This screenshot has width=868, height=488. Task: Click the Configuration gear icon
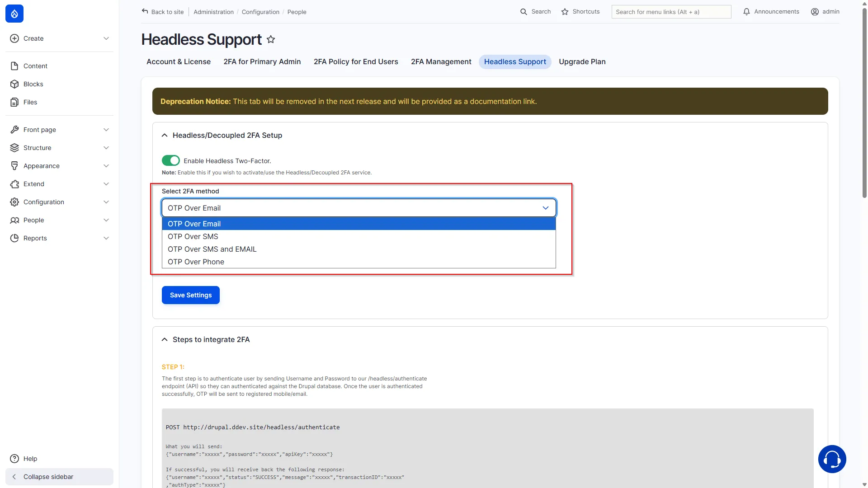click(x=14, y=202)
